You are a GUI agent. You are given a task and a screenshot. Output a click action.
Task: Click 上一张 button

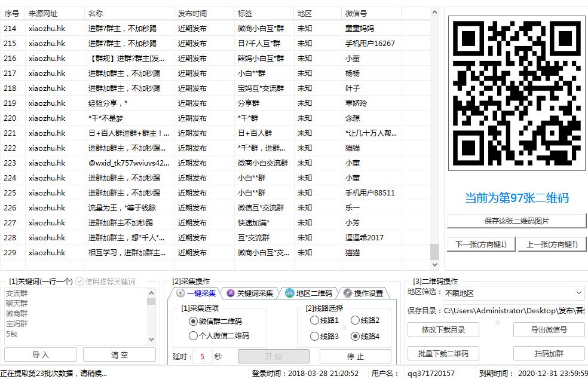pos(552,244)
